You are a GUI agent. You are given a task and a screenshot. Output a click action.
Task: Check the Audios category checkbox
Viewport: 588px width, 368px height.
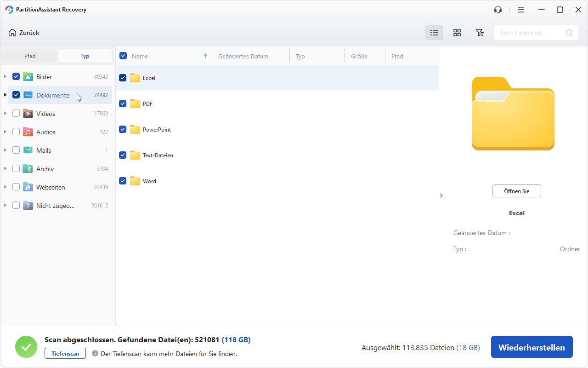point(16,132)
